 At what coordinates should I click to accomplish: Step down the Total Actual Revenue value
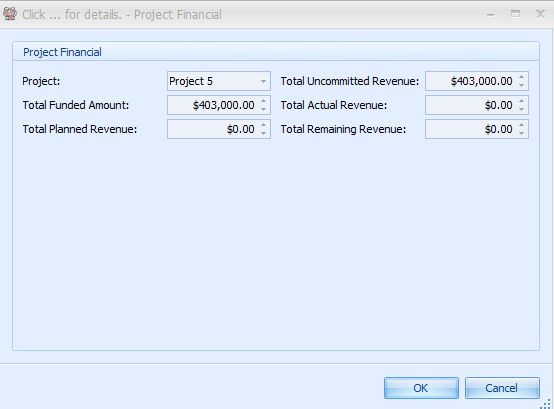[521, 109]
